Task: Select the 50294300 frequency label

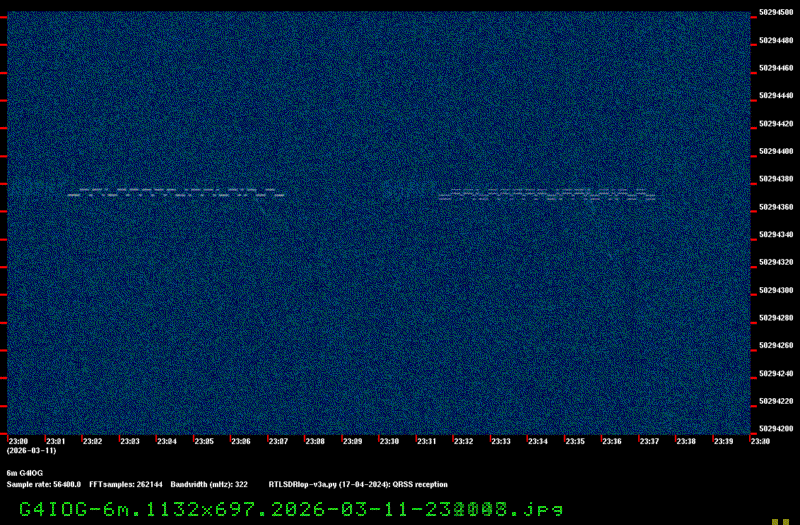Action: tap(776, 290)
